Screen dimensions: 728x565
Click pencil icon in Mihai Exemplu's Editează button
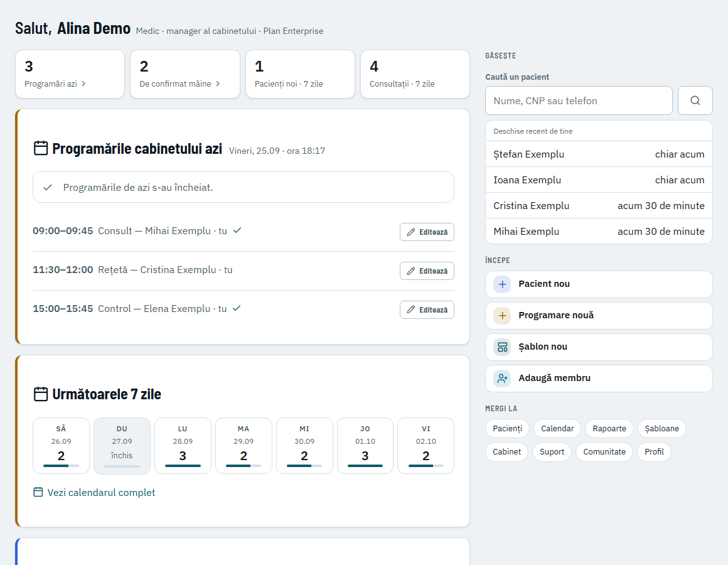411,232
